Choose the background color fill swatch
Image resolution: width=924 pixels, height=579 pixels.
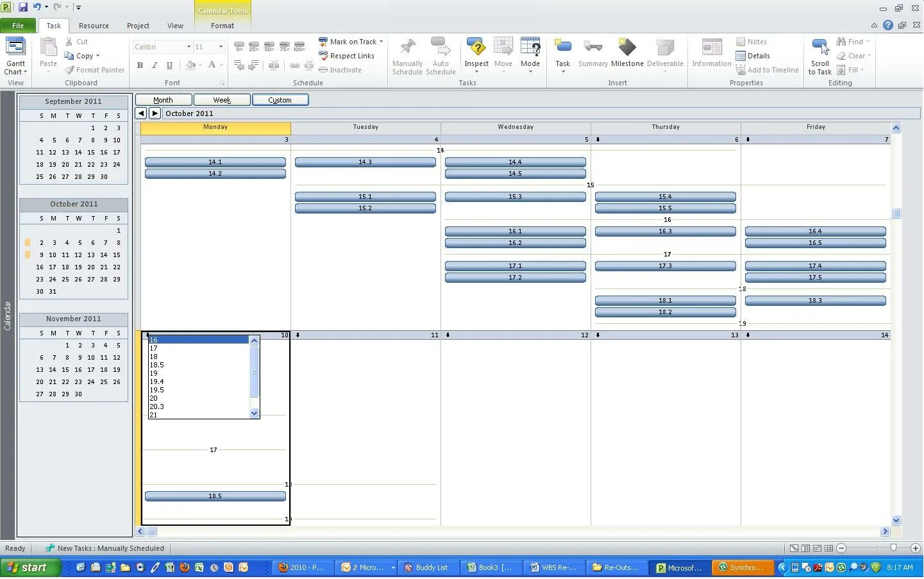[190, 65]
